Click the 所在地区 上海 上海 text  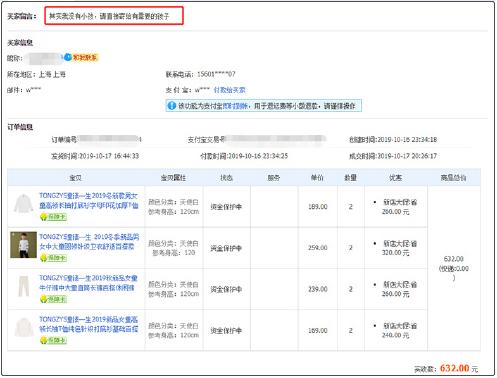tap(36, 74)
